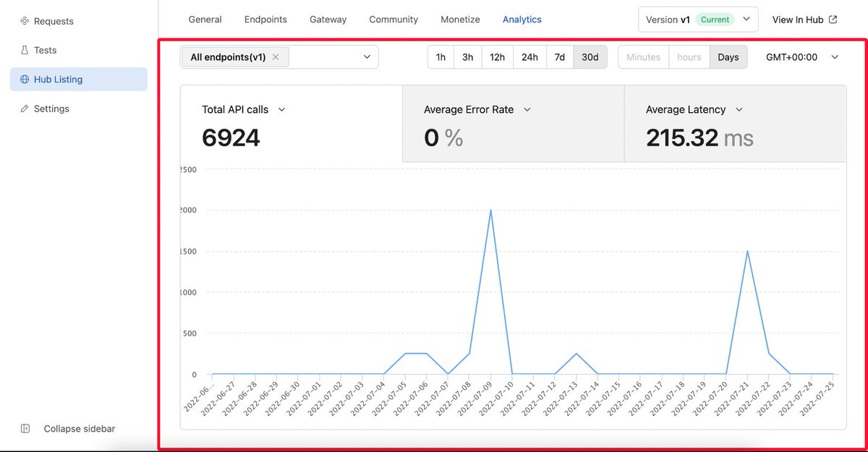Click the Collapse sidebar icon
This screenshot has width=868, height=452.
[x=25, y=429]
